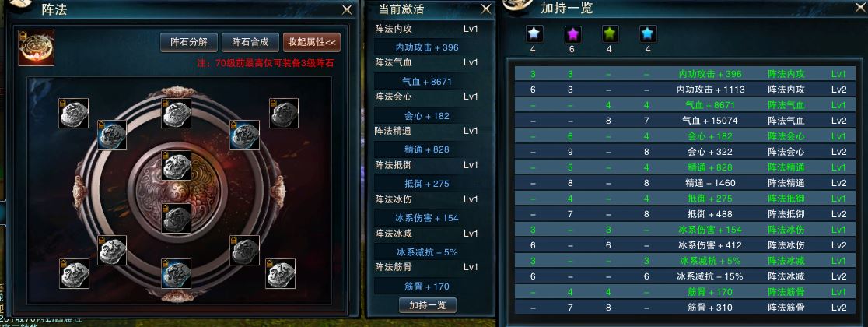Click the formation disc icon beside 阵石分解
Image resolution: width=868 pixels, height=327 pixels.
click(x=36, y=47)
